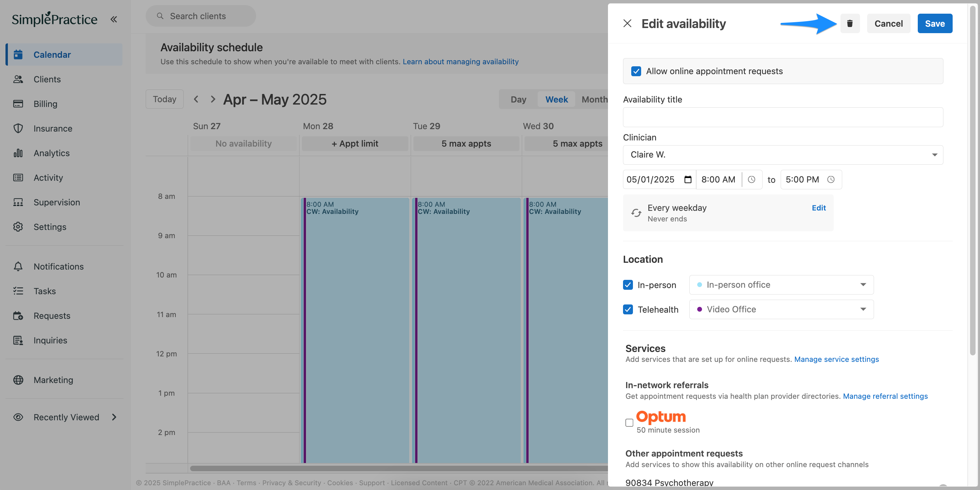This screenshot has width=980, height=490.
Task: Open the In-person office dropdown
Action: pyautogui.click(x=781, y=285)
